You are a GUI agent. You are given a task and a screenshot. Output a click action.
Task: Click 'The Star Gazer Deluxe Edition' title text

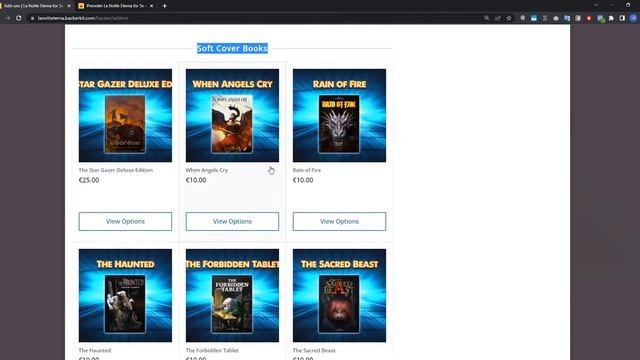(x=116, y=170)
